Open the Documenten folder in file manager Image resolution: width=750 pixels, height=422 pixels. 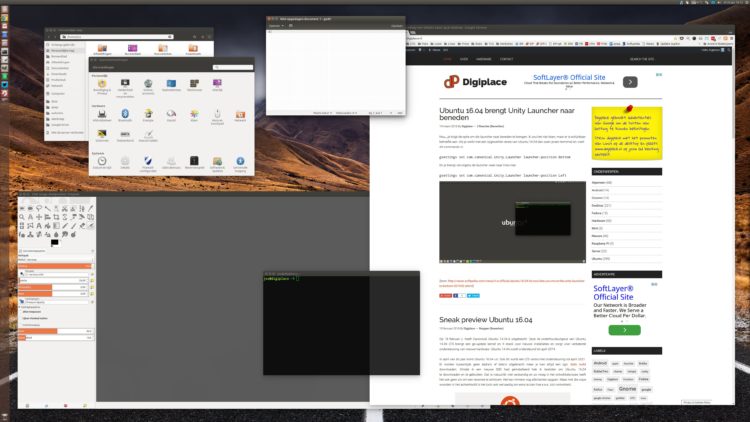tap(163, 49)
